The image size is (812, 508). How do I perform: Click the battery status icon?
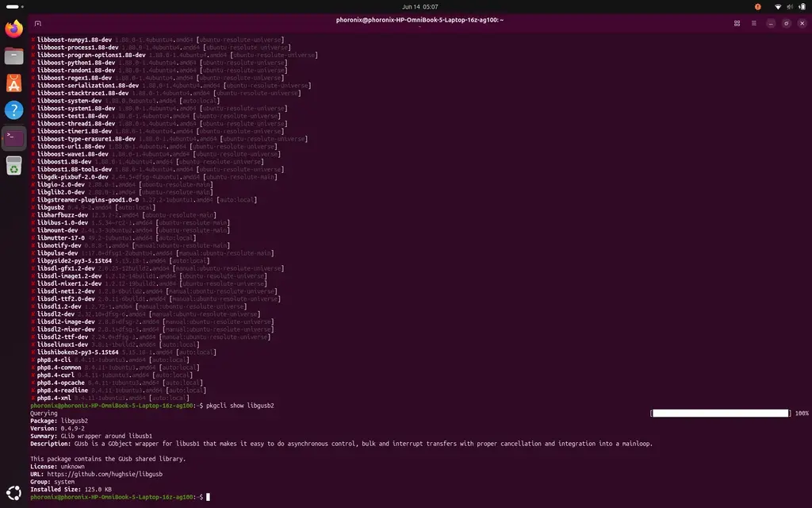(x=802, y=6)
